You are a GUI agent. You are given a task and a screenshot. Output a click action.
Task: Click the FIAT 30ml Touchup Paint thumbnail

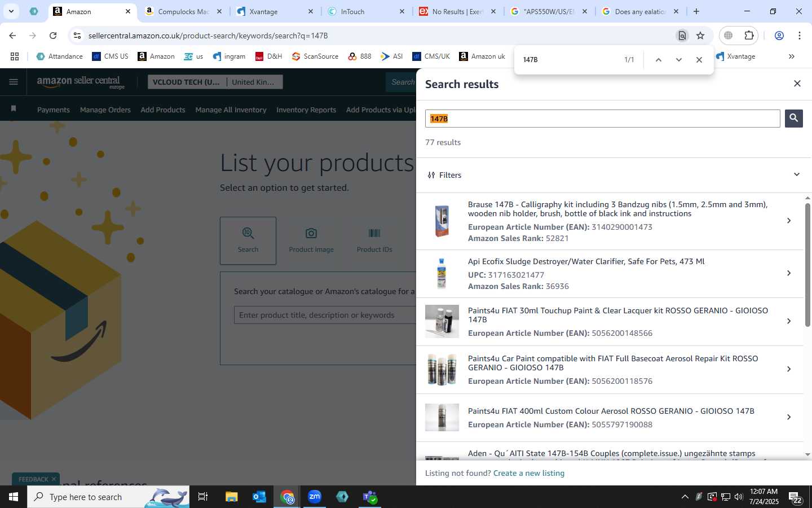click(x=442, y=321)
